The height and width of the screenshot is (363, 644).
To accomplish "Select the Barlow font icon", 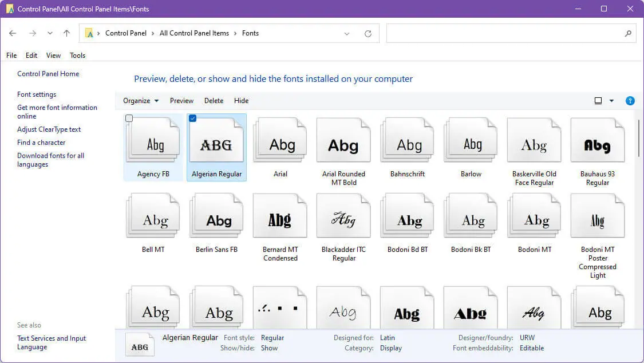I will tap(471, 140).
